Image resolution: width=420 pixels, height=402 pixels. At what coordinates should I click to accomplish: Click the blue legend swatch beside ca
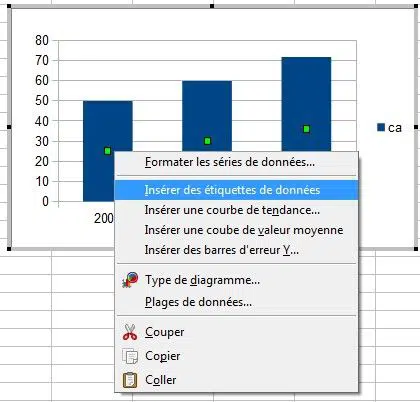coord(381,127)
